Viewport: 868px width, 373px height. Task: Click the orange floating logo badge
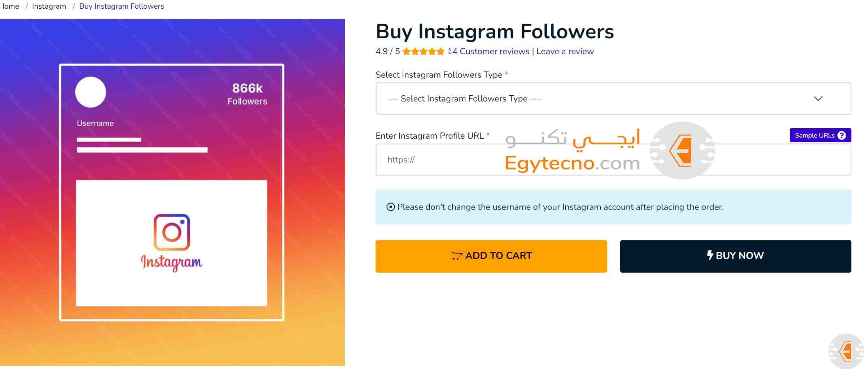pyautogui.click(x=846, y=351)
